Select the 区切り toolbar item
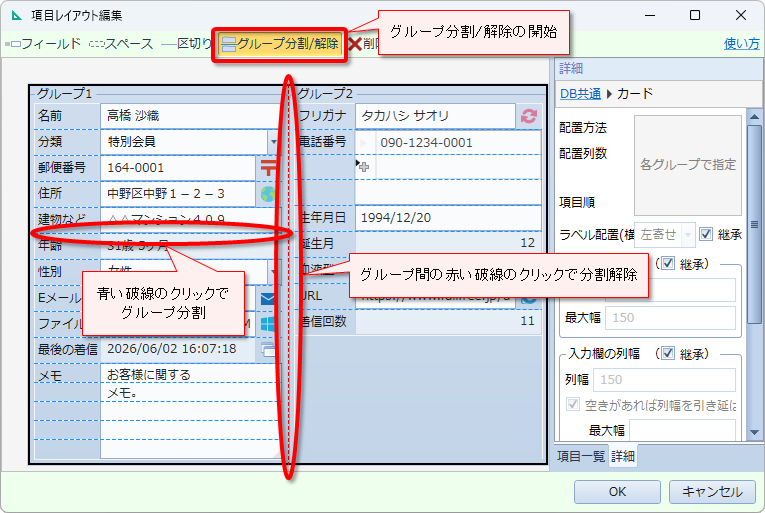This screenshot has height=513, width=765. [x=186, y=44]
